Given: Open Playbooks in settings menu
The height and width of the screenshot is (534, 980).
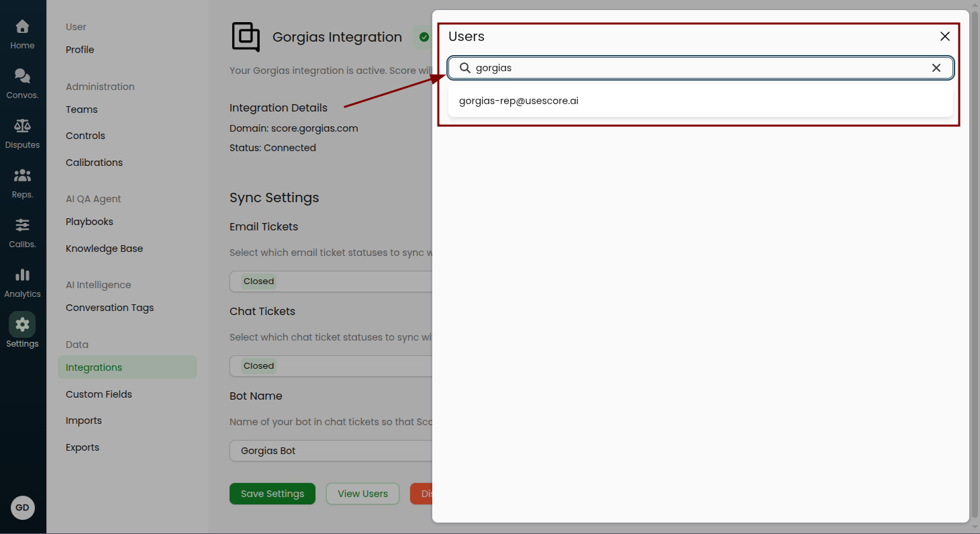Looking at the screenshot, I should point(89,222).
